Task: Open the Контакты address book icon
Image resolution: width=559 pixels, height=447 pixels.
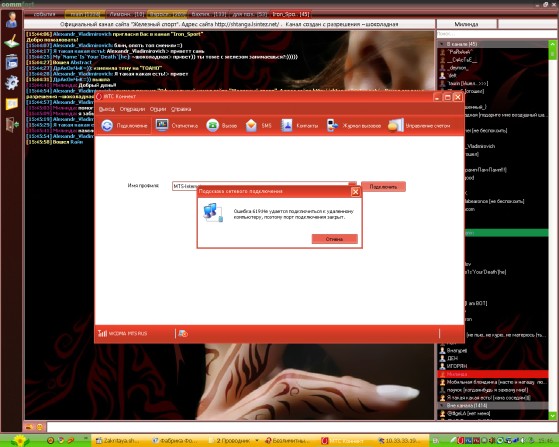Action: tap(287, 125)
